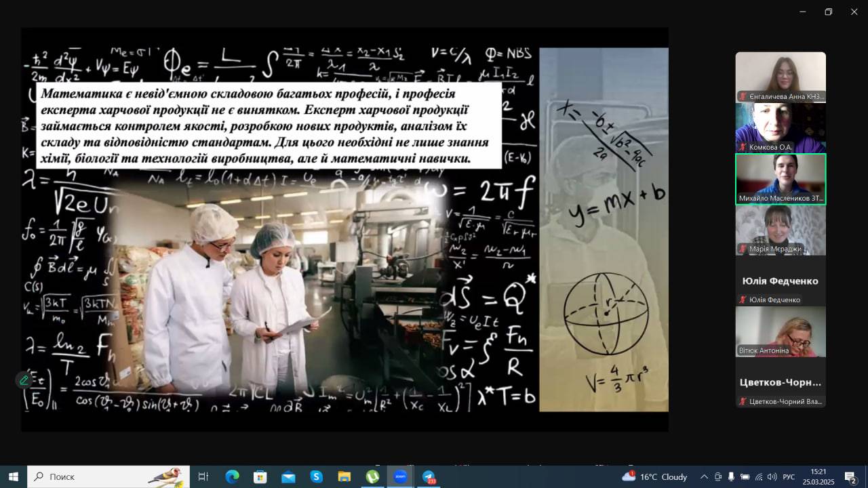Select Михайло Маслеников active speaker thumbnail
The height and width of the screenshot is (488, 868).
[781, 179]
